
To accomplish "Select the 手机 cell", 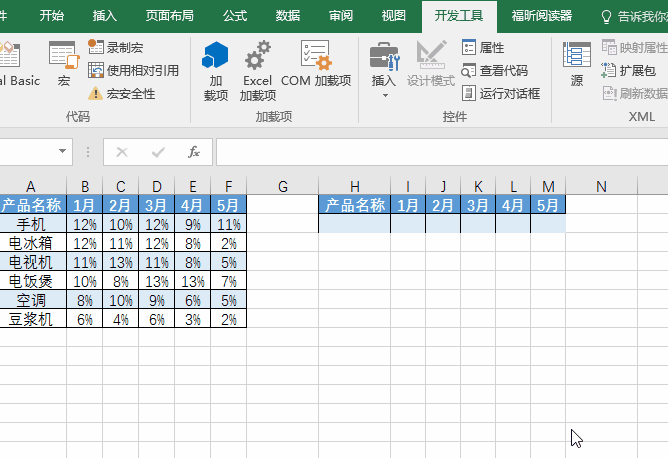I will coord(31,224).
